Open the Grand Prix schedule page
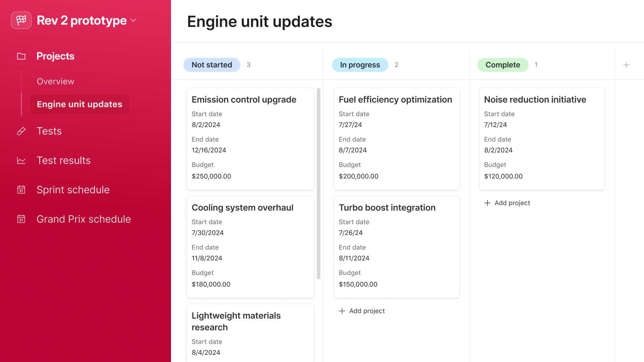The image size is (644, 362). pos(84,219)
